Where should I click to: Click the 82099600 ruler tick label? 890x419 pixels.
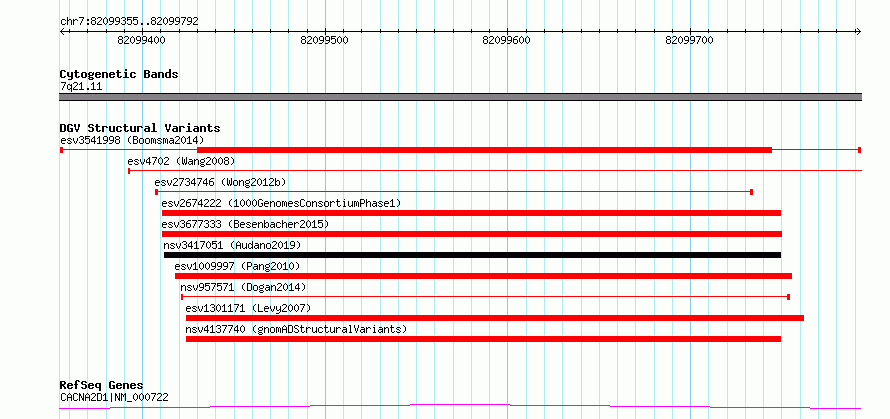506,40
